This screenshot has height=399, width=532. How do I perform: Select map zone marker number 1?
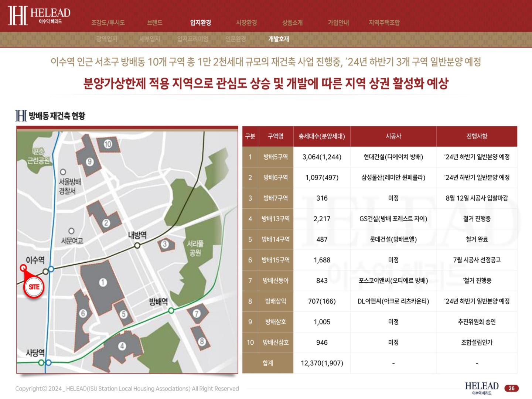click(x=103, y=283)
